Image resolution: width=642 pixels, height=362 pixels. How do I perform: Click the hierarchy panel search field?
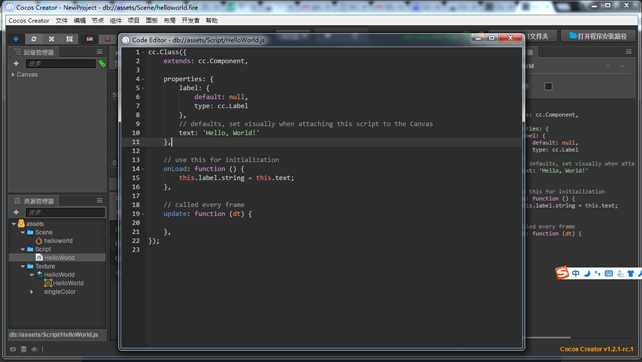[x=61, y=63]
